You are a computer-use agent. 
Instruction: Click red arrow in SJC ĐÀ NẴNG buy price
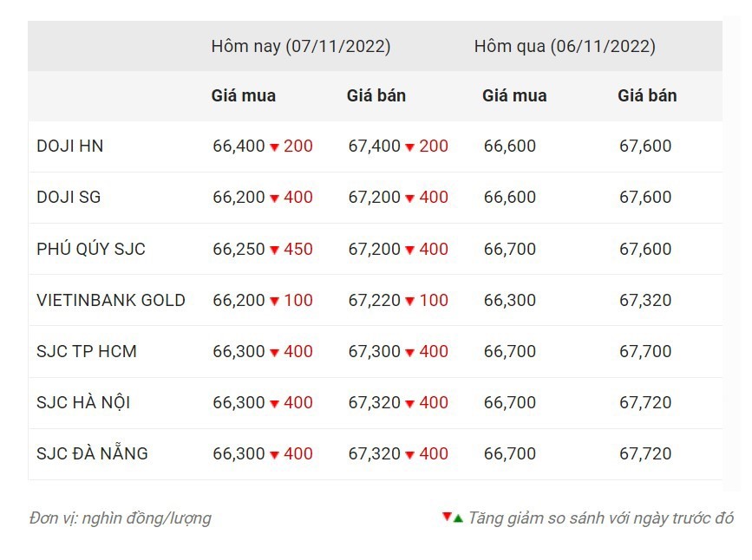pos(274,455)
